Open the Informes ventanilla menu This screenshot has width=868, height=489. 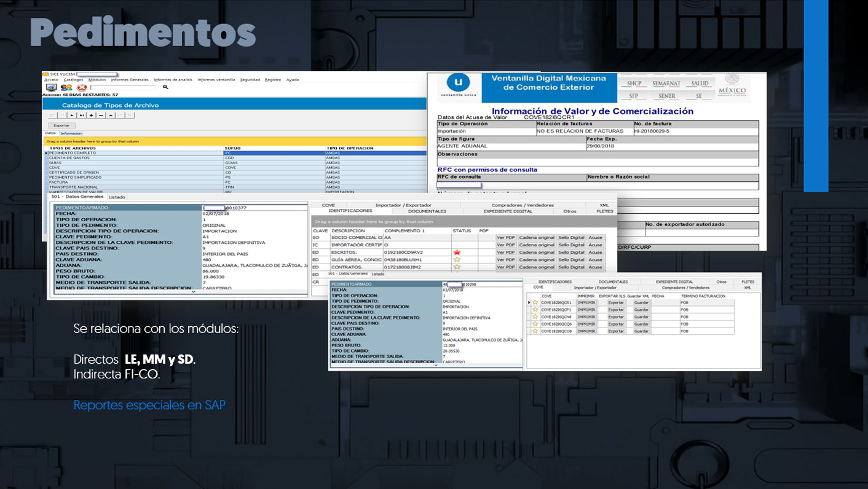216,79
